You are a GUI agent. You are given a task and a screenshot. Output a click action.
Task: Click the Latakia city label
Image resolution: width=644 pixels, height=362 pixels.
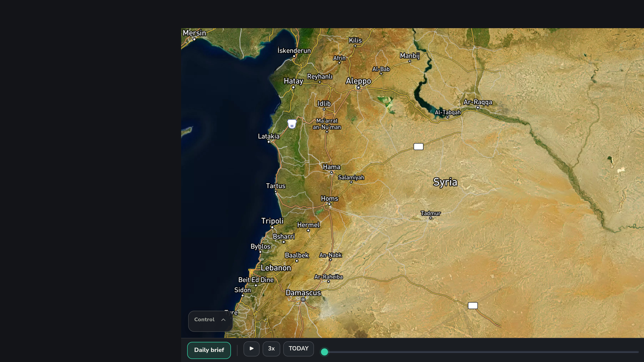(269, 136)
